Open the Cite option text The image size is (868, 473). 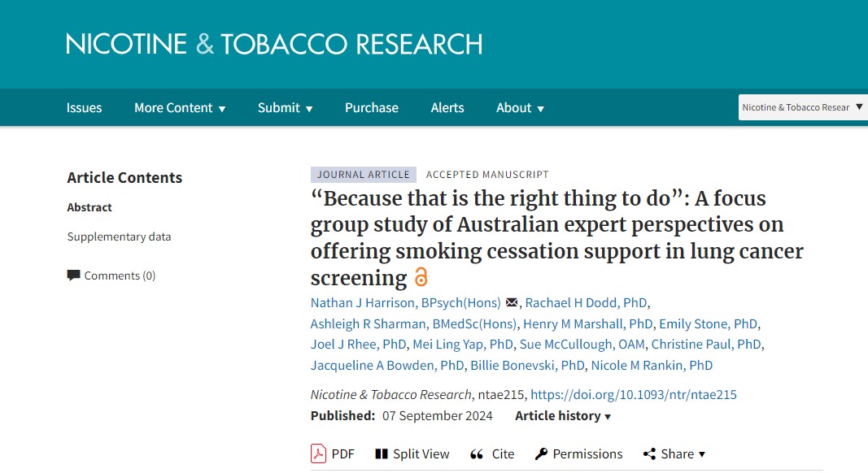click(504, 454)
